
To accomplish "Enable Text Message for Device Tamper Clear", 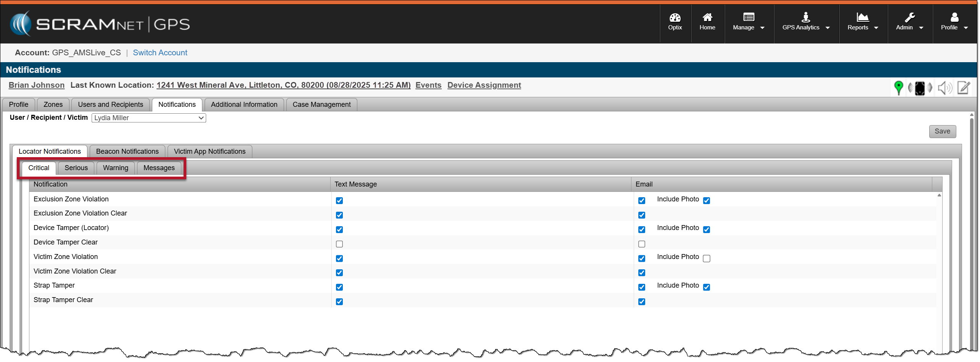I will tap(339, 244).
